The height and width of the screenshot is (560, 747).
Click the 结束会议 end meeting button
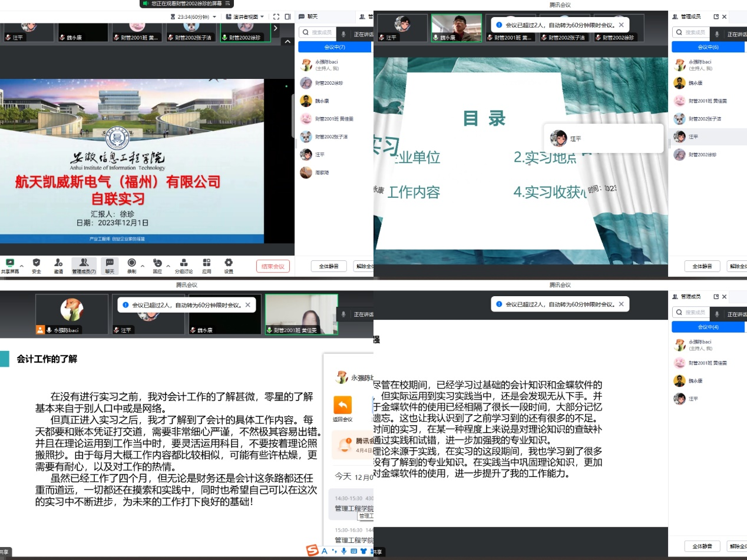pyautogui.click(x=273, y=266)
